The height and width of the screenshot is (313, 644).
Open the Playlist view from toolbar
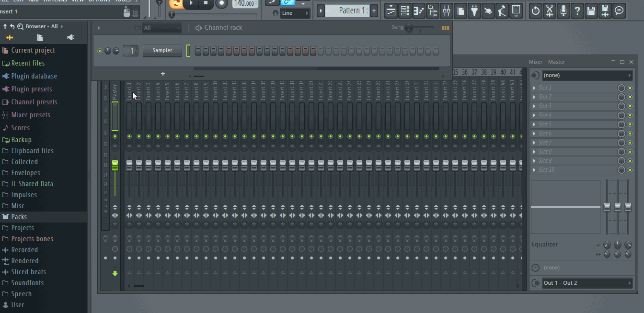391,10
